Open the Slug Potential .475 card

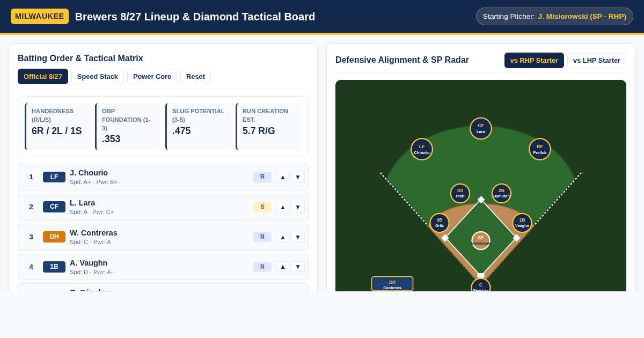198,127
